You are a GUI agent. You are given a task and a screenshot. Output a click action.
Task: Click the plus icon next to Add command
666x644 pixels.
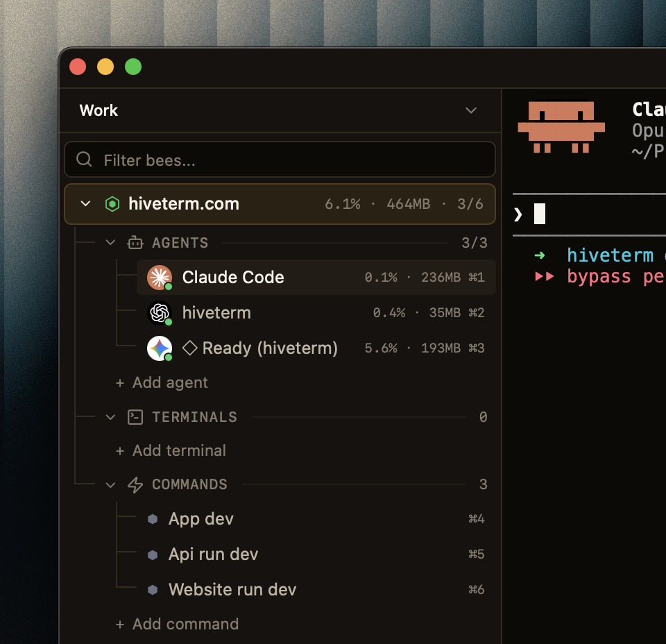(x=120, y=625)
